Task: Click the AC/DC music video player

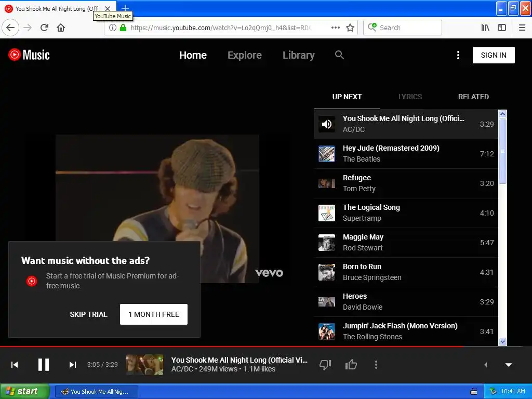Action: point(157,209)
